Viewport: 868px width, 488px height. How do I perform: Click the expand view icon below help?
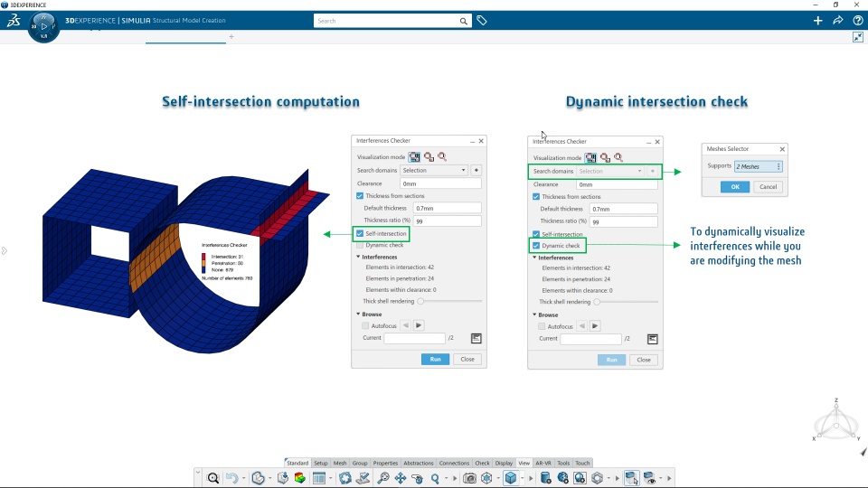tap(857, 37)
